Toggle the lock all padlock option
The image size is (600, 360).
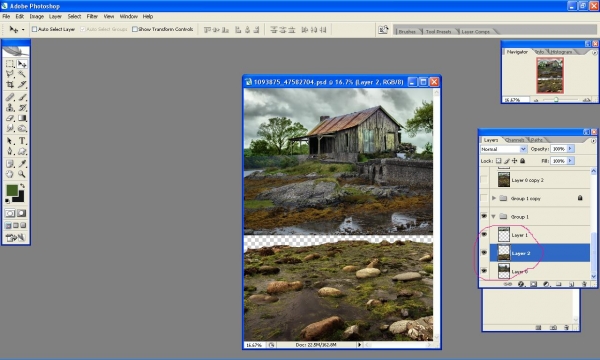[x=523, y=161]
